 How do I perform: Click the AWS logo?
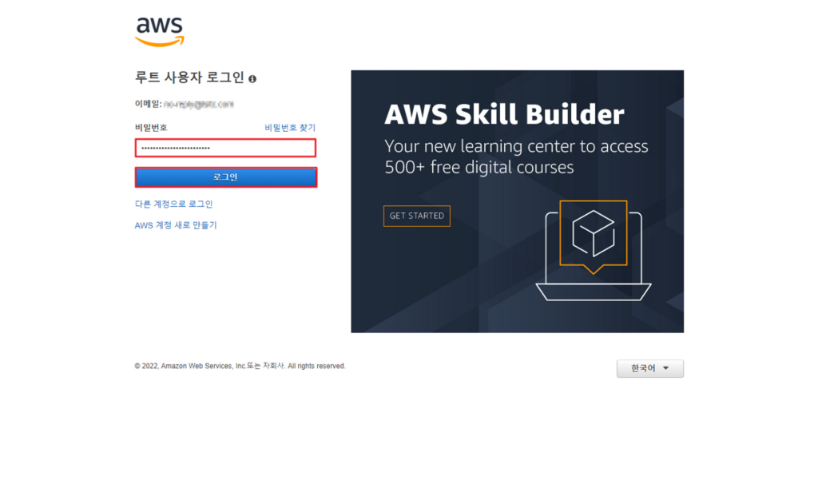click(160, 32)
